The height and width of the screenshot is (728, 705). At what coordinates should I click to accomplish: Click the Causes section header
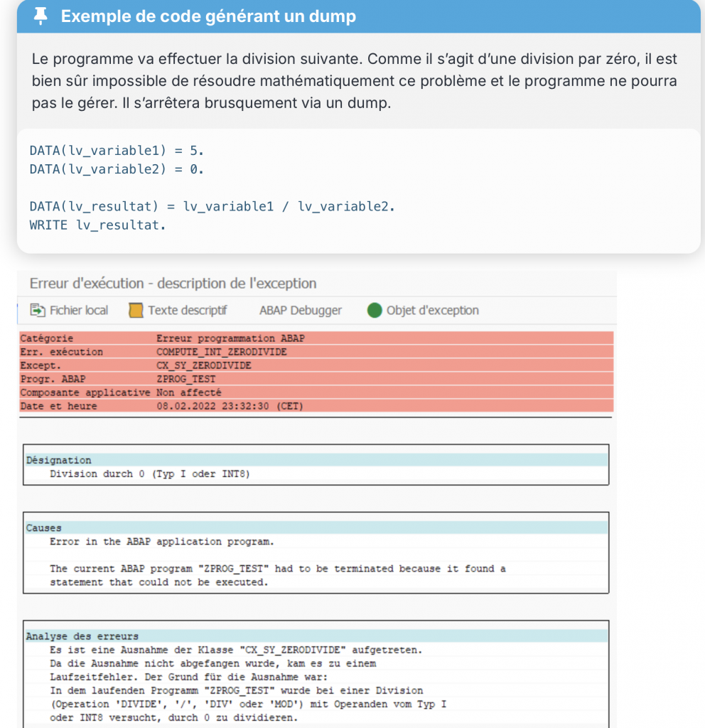[x=43, y=528]
